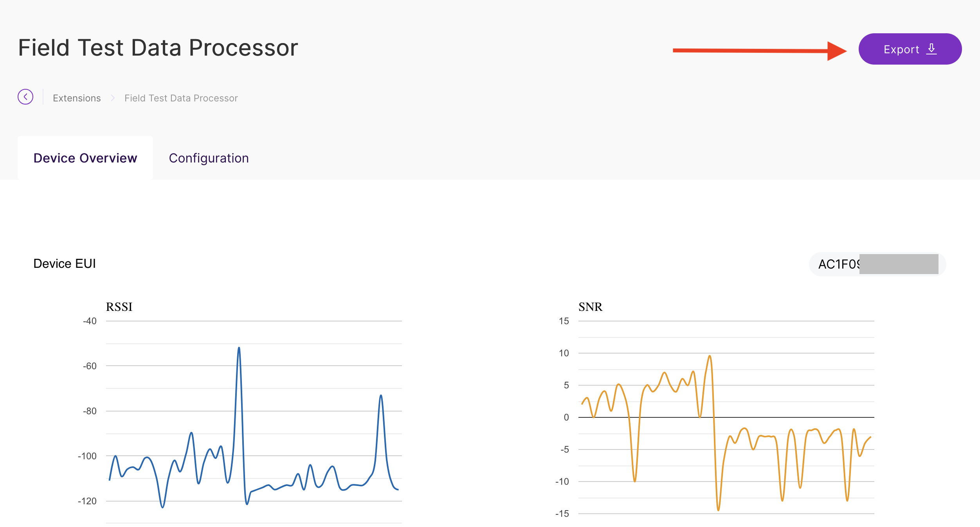Select the Device EUI value field

coord(877,264)
